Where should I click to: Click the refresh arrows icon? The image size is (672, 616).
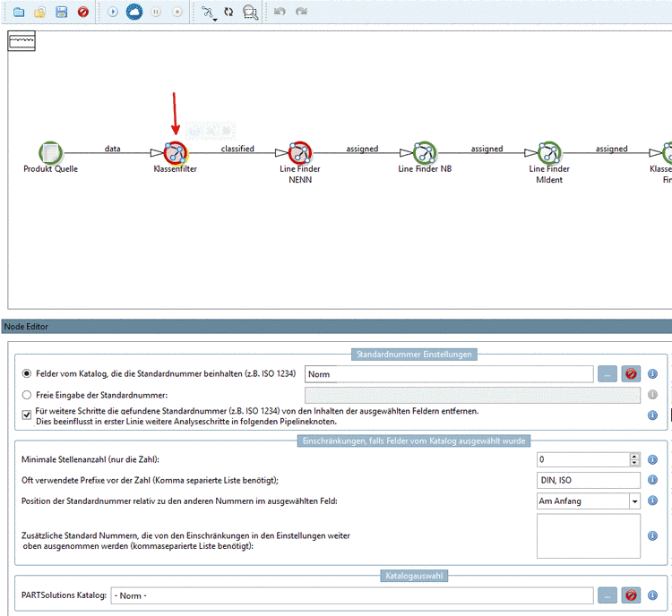[228, 12]
